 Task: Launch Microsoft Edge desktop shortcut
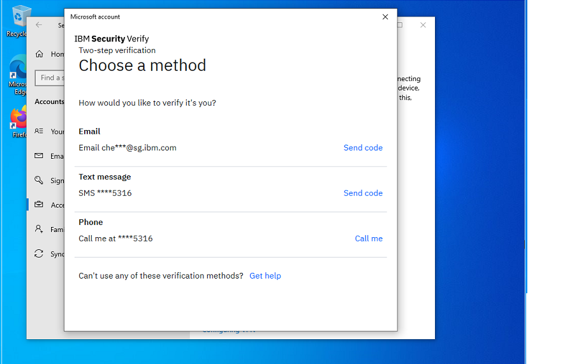point(17,75)
